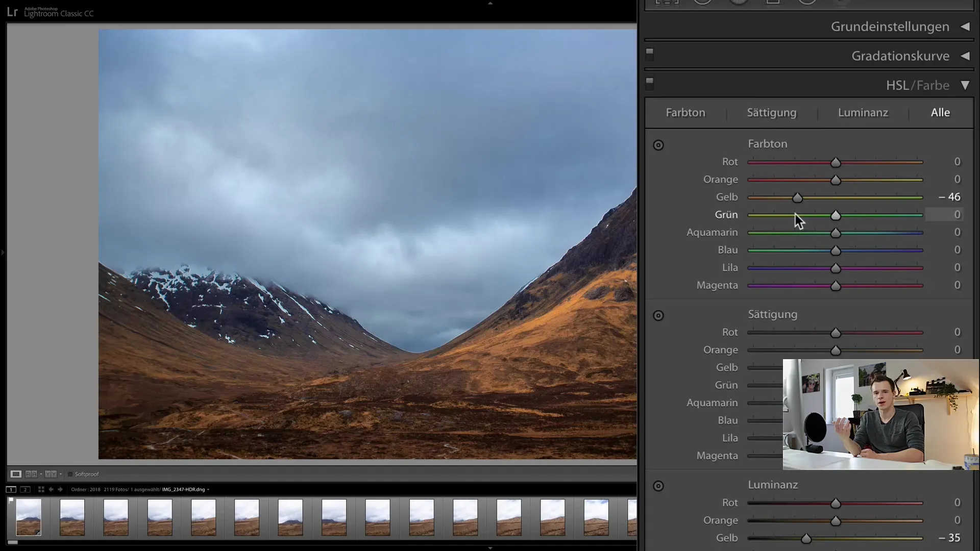Adjust the Farbton Blau slider
980x551 pixels.
tap(836, 251)
